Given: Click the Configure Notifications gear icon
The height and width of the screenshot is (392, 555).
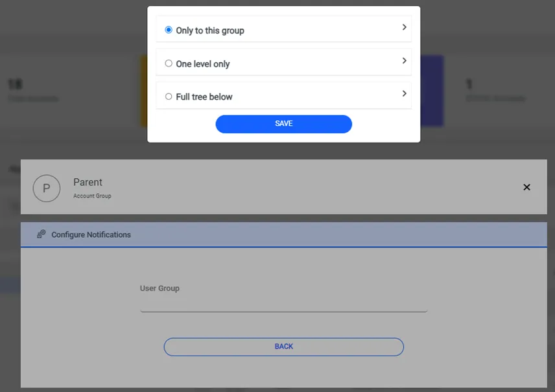Looking at the screenshot, I should click(41, 234).
